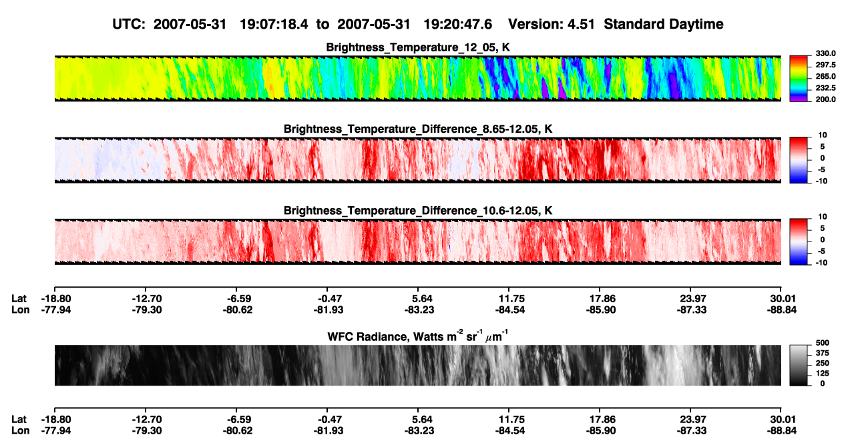The image size is (868, 445).
Task: Click the Brightness_Temperature_Difference_8.65-12.05 title
Action: (417, 129)
